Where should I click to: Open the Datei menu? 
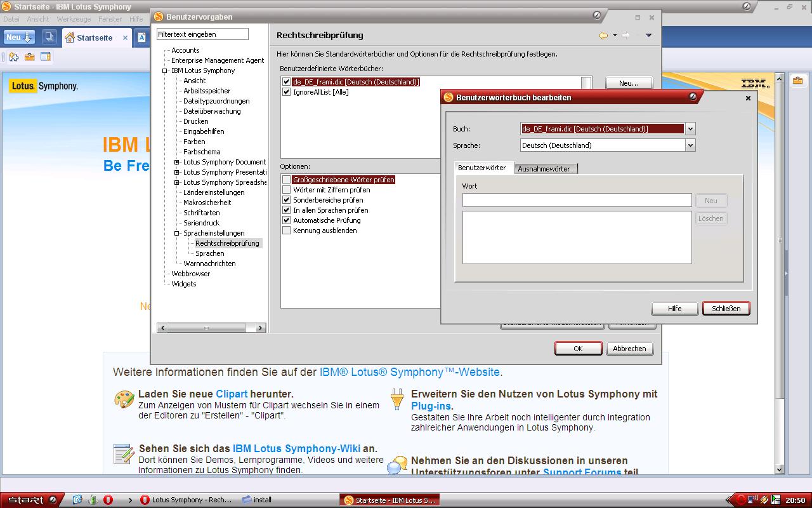point(11,19)
